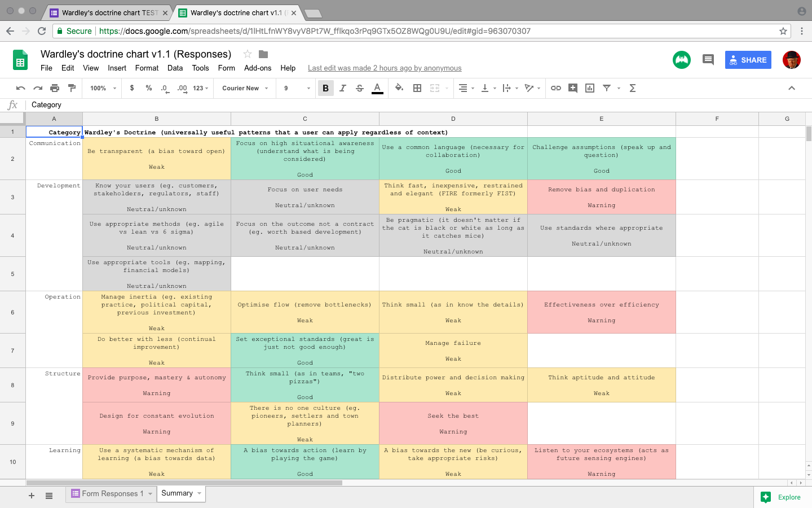Open the last edit history link
The width and height of the screenshot is (812, 508).
[x=385, y=68]
